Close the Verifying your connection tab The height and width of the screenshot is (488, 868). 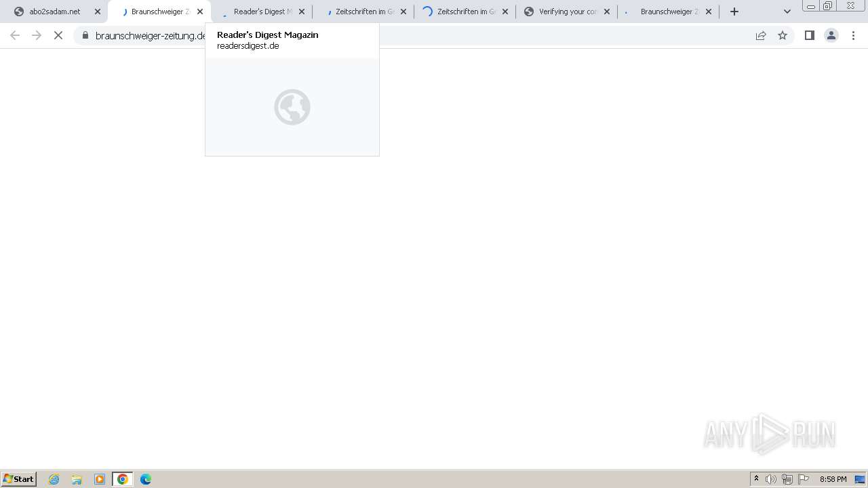(x=607, y=12)
